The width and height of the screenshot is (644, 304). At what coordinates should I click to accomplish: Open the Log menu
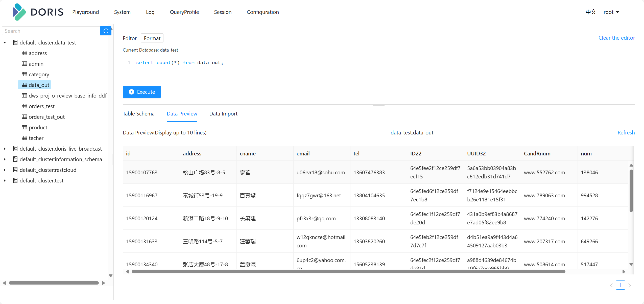pos(150,12)
